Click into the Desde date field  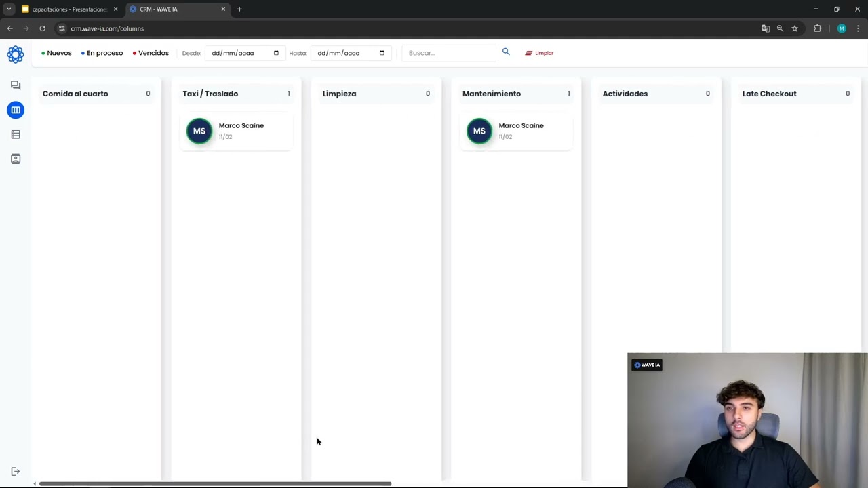[x=244, y=53]
